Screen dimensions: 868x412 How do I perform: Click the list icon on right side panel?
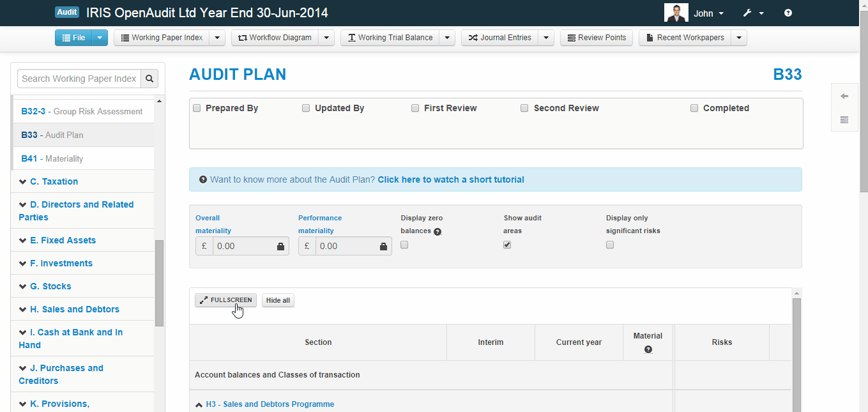click(844, 119)
